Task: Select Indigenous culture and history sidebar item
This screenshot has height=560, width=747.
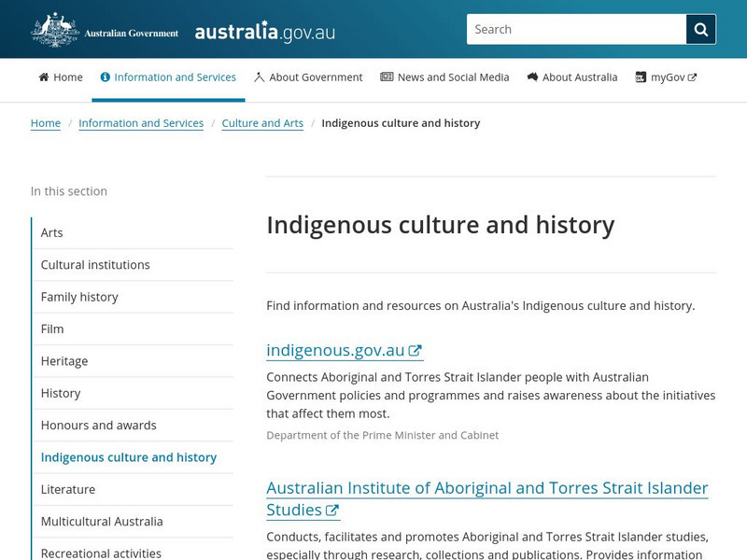Action: coord(133,457)
